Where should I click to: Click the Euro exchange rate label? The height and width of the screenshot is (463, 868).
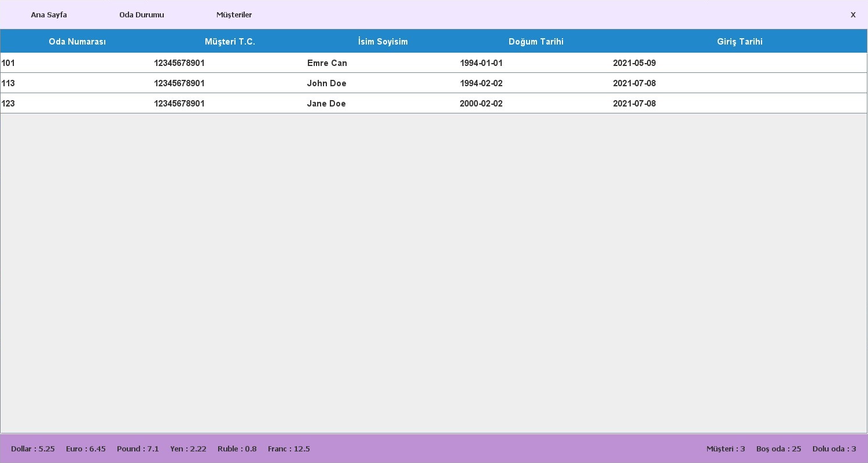click(x=86, y=449)
